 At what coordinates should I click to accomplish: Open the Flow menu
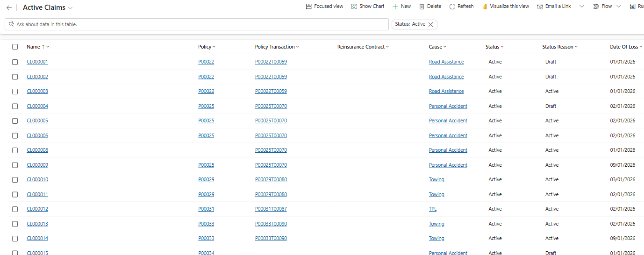point(602,6)
